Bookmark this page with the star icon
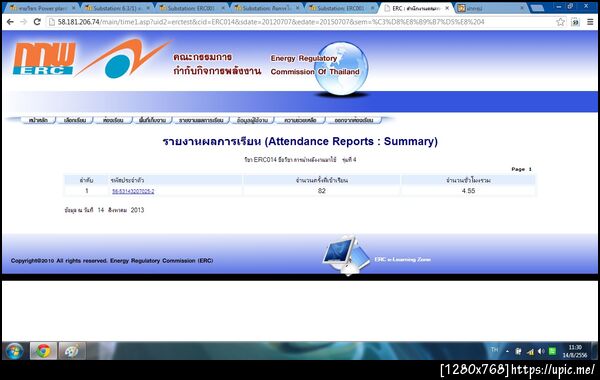600x380 pixels. (561, 22)
